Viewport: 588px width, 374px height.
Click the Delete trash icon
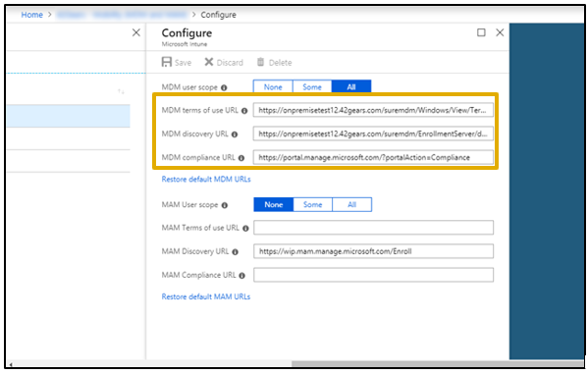point(261,62)
